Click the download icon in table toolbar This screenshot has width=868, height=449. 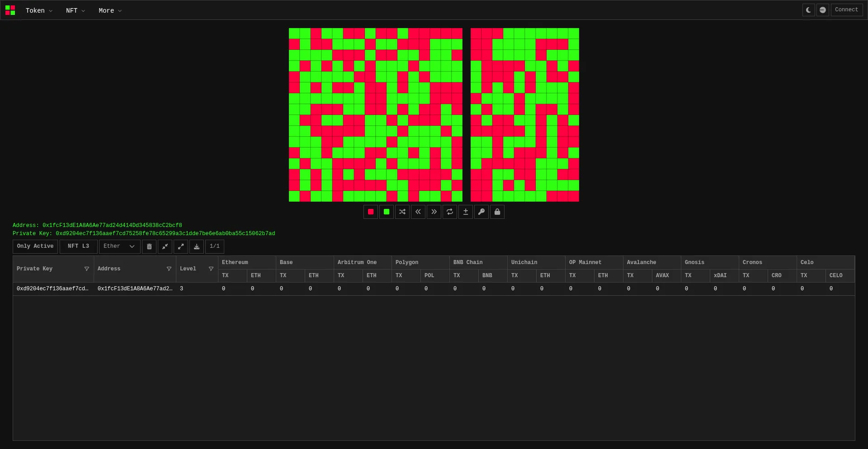[196, 246]
